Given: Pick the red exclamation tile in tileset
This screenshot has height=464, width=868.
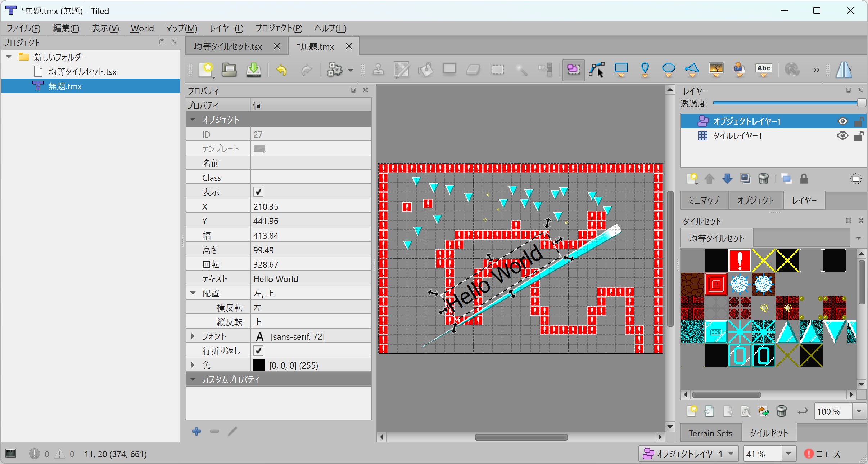Looking at the screenshot, I should click(x=740, y=260).
